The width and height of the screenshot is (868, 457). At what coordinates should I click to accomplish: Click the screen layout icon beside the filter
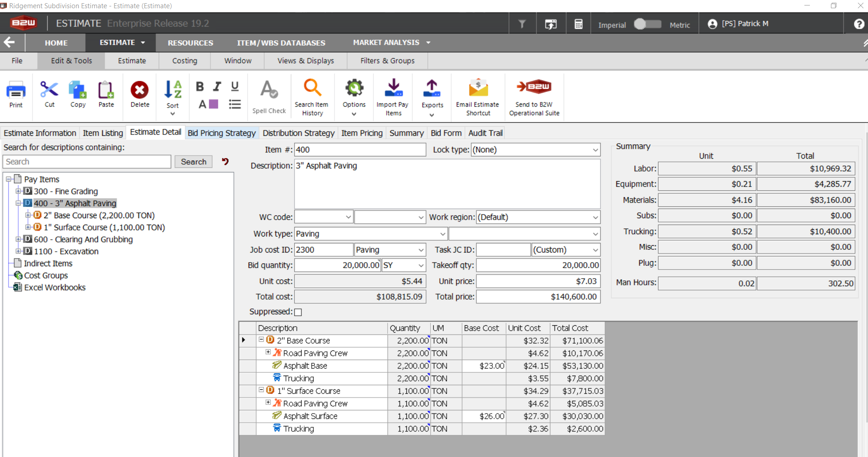point(550,24)
